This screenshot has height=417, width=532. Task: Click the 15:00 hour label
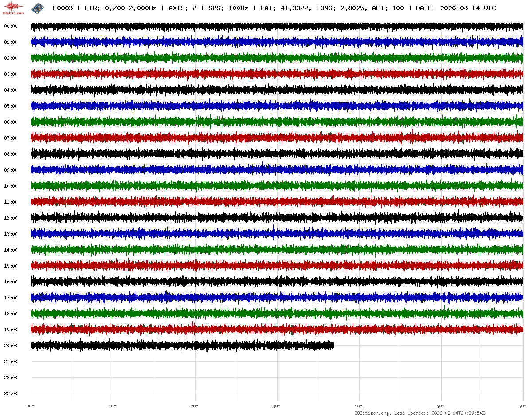tap(11, 266)
